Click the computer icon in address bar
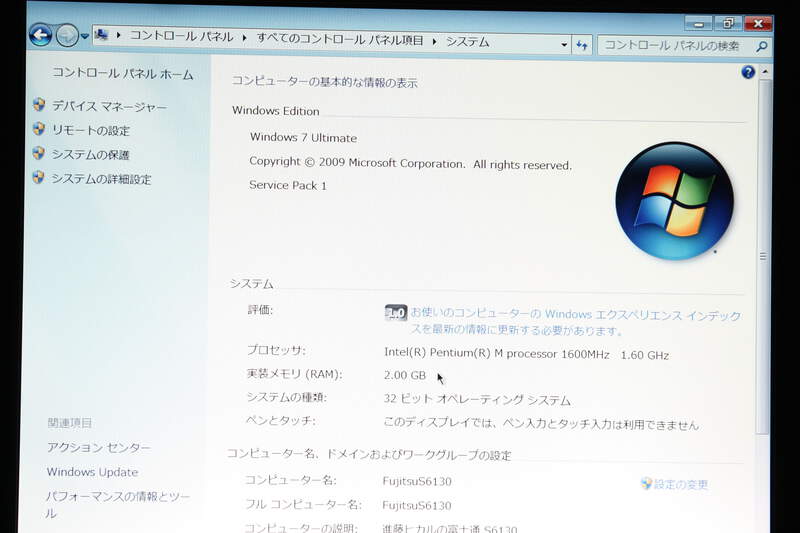This screenshot has width=800, height=533. tap(102, 35)
